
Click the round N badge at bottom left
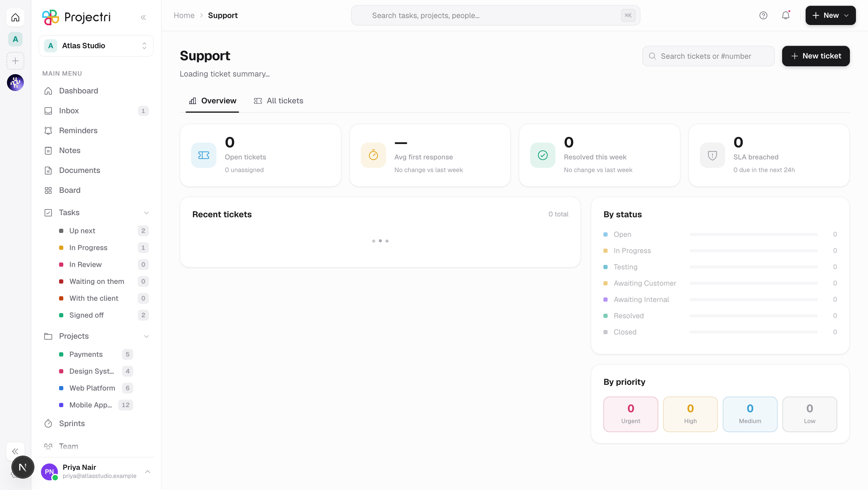coord(23,467)
